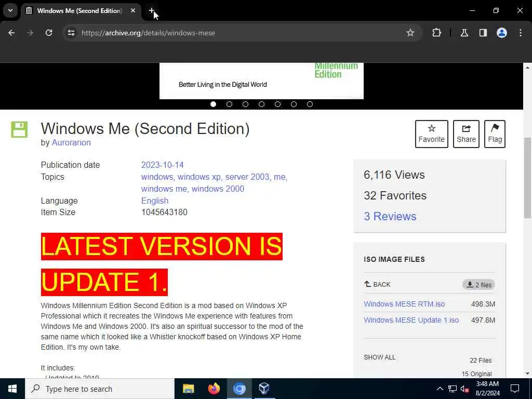The height and width of the screenshot is (399, 532).
Task: Select the sixth carousel dot
Action: coord(294,104)
